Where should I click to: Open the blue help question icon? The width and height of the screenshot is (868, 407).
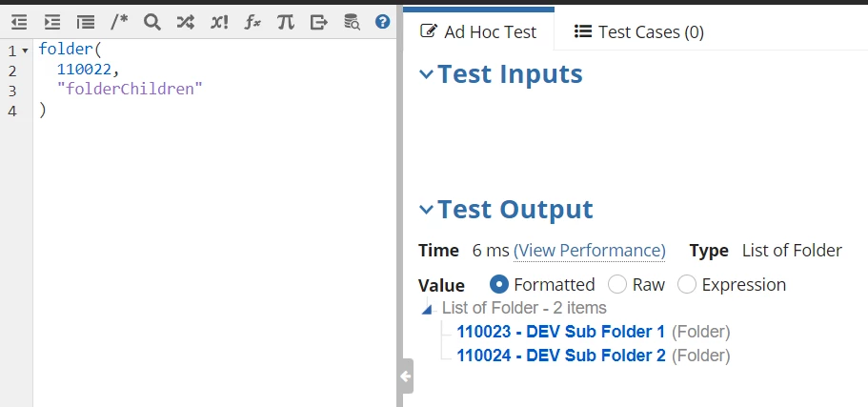[382, 22]
